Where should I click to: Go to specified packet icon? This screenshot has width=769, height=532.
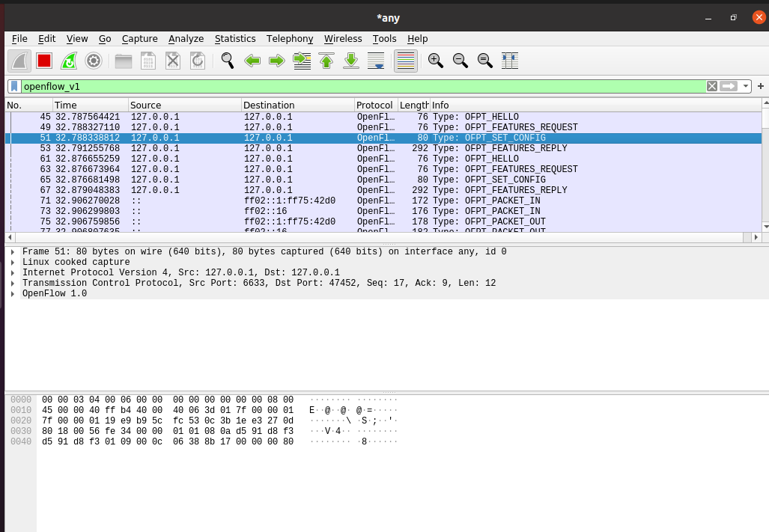302,61
